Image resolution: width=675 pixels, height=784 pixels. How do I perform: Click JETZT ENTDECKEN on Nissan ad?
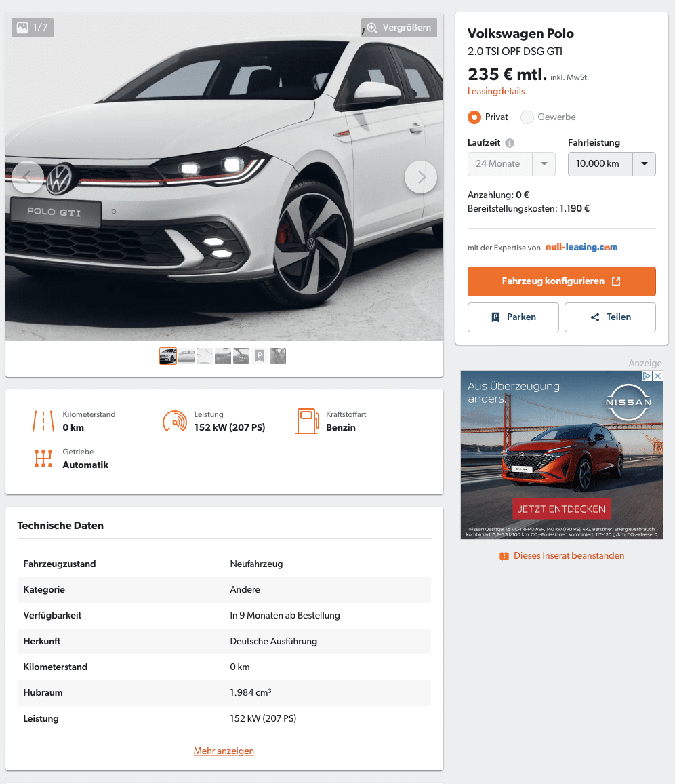(x=562, y=509)
